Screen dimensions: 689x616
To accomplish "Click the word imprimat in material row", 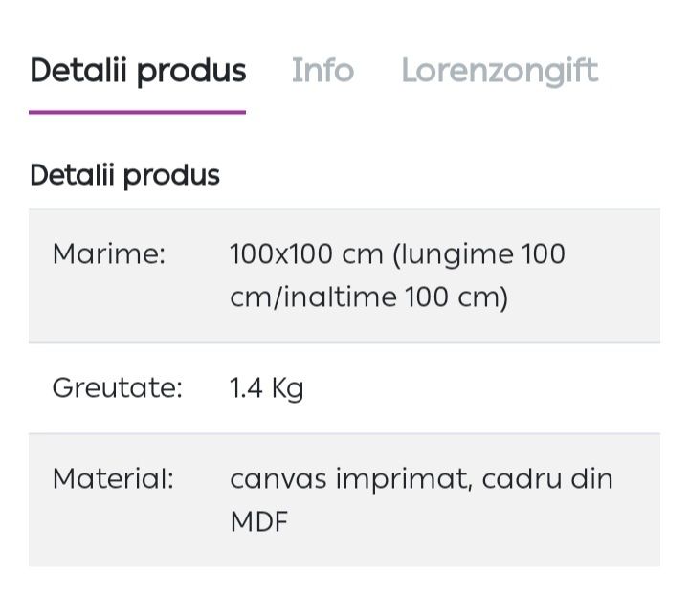I will (x=402, y=481).
